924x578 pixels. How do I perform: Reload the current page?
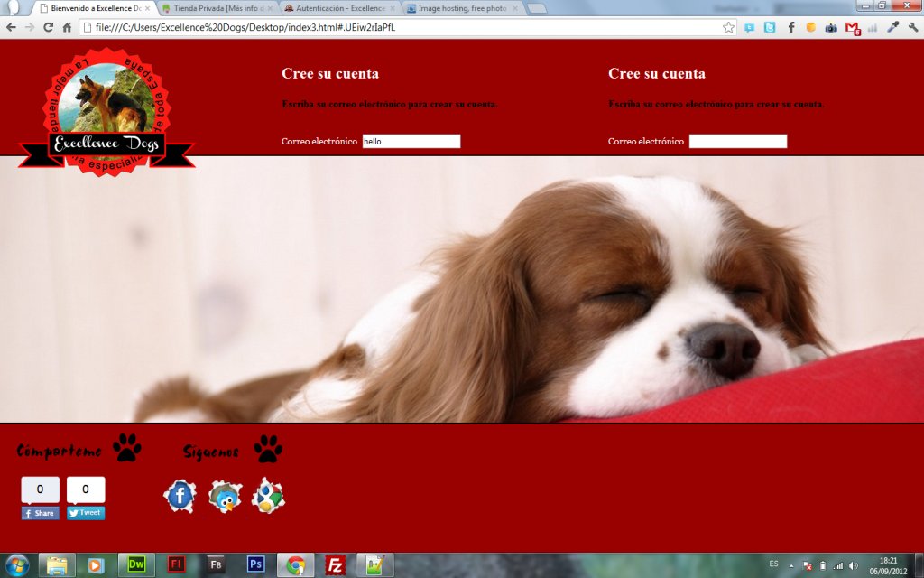(48, 27)
